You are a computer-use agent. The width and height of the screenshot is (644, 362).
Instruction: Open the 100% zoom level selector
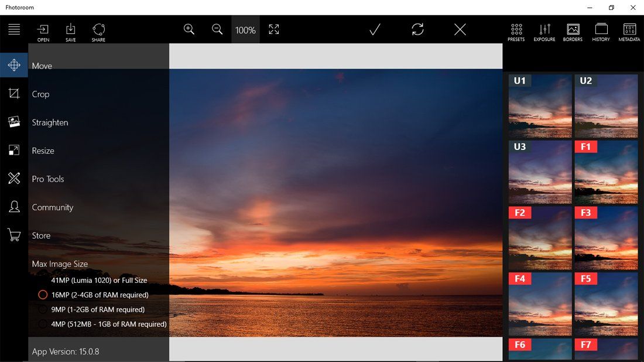pyautogui.click(x=245, y=29)
